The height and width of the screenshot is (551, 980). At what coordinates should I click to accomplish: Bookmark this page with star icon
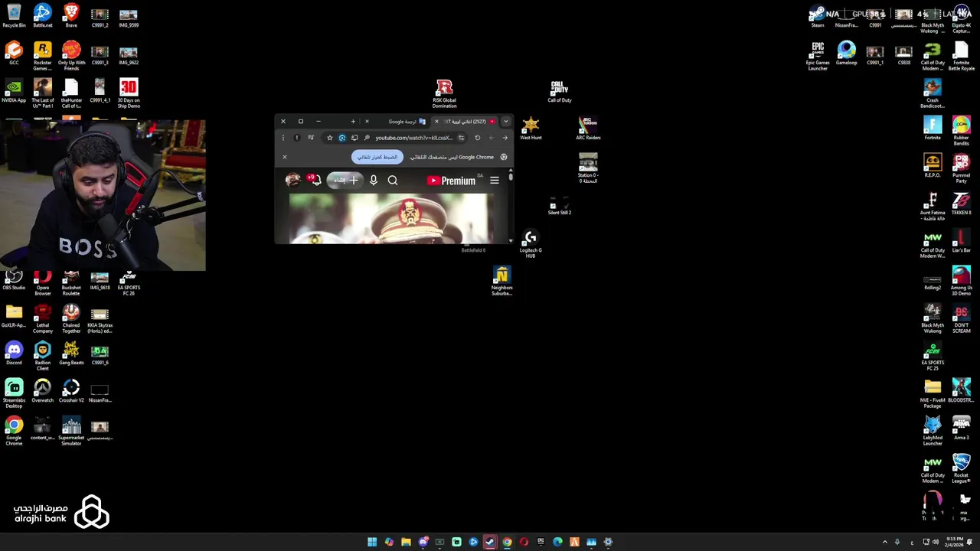pos(330,138)
